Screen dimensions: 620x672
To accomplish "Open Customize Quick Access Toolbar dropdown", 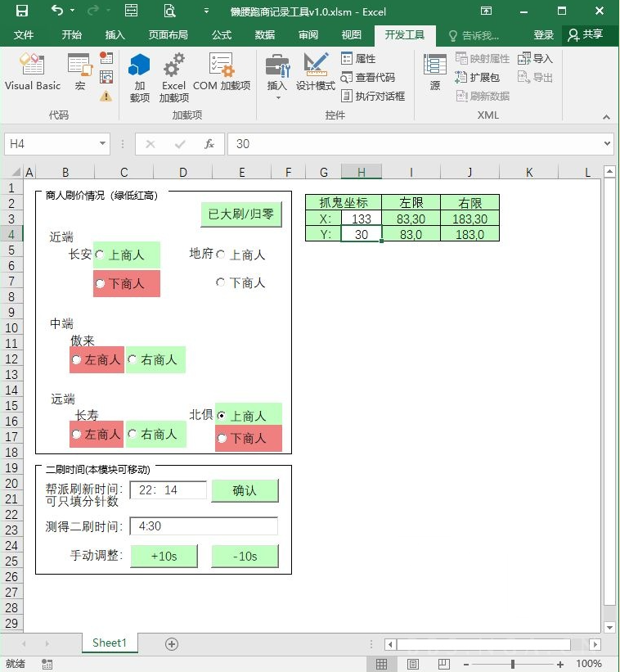I will pos(206,11).
